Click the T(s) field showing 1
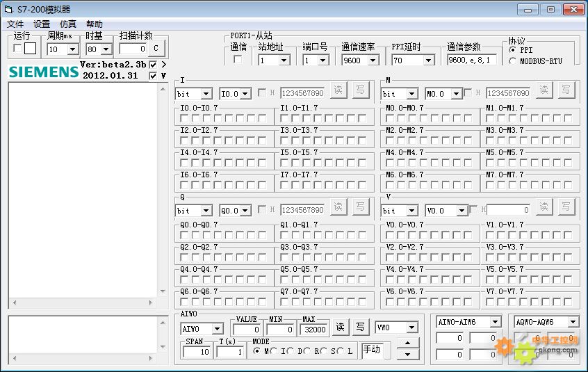This screenshot has height=372, width=588. click(230, 352)
